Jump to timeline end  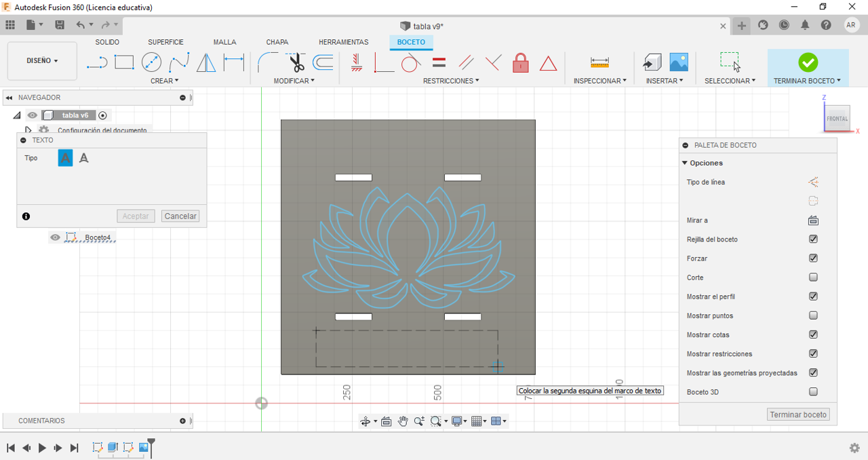[x=75, y=448]
